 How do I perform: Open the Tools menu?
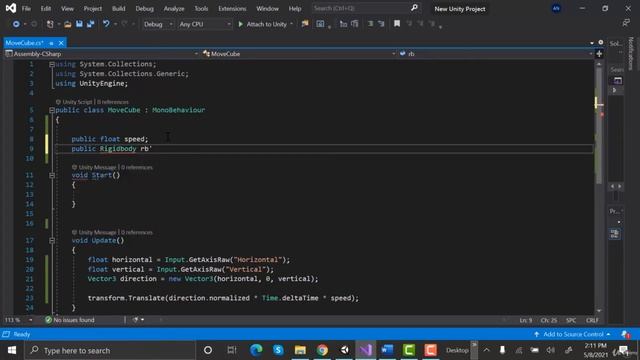[x=201, y=9]
